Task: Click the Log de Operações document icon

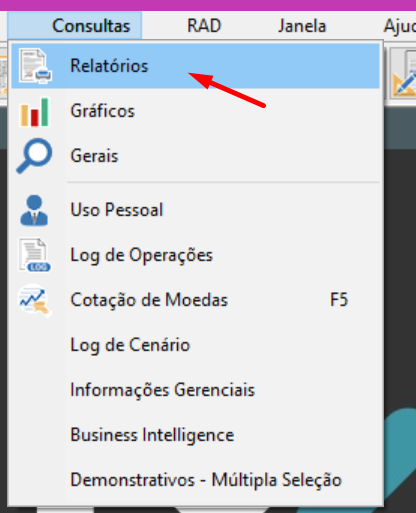Action: click(x=35, y=255)
